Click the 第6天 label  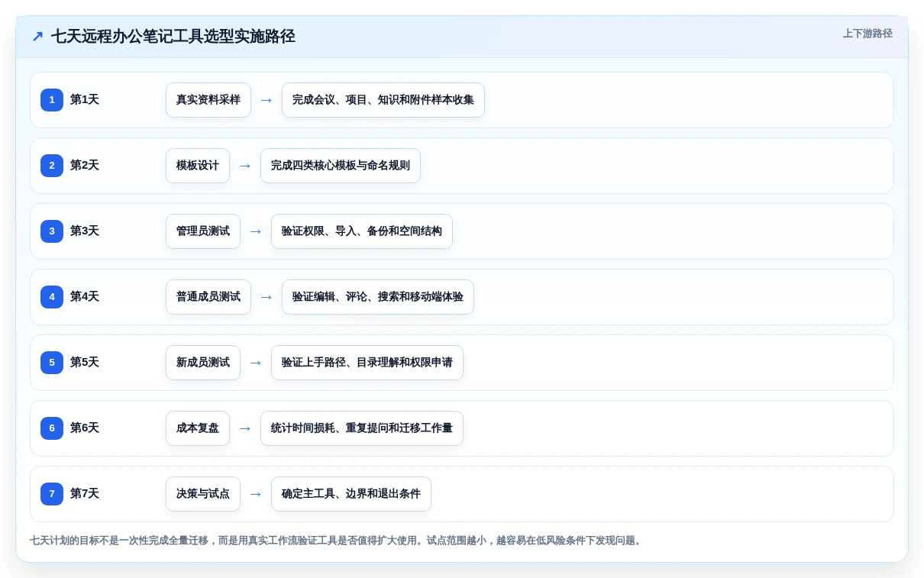[x=85, y=428]
